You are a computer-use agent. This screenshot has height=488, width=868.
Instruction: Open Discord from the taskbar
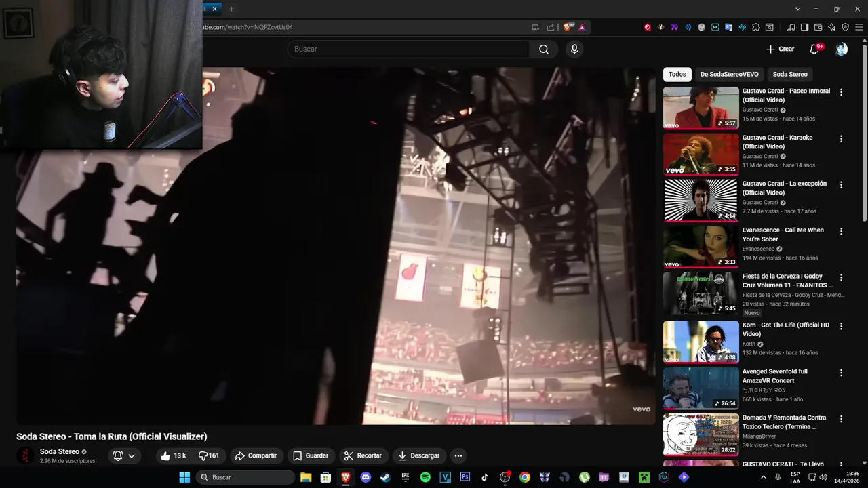click(366, 477)
